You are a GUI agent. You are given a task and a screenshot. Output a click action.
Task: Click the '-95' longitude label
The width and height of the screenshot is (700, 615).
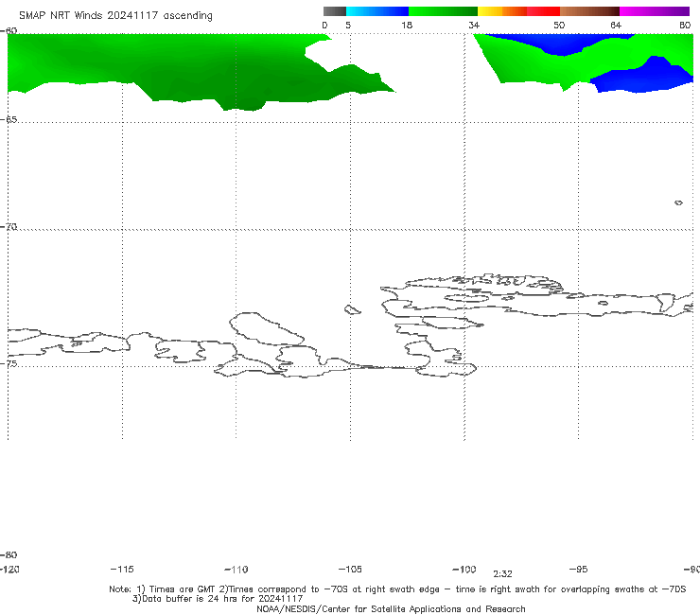[579, 570]
